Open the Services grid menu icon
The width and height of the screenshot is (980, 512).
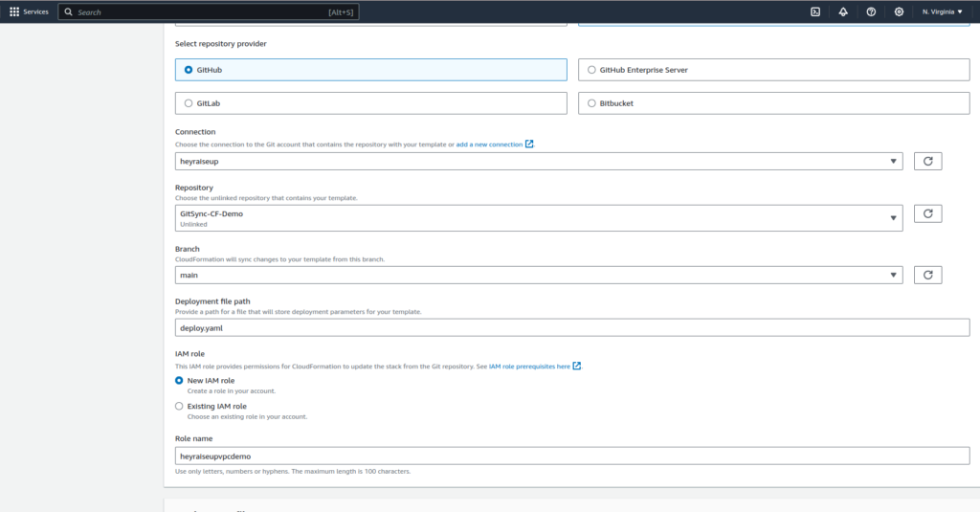click(x=14, y=11)
